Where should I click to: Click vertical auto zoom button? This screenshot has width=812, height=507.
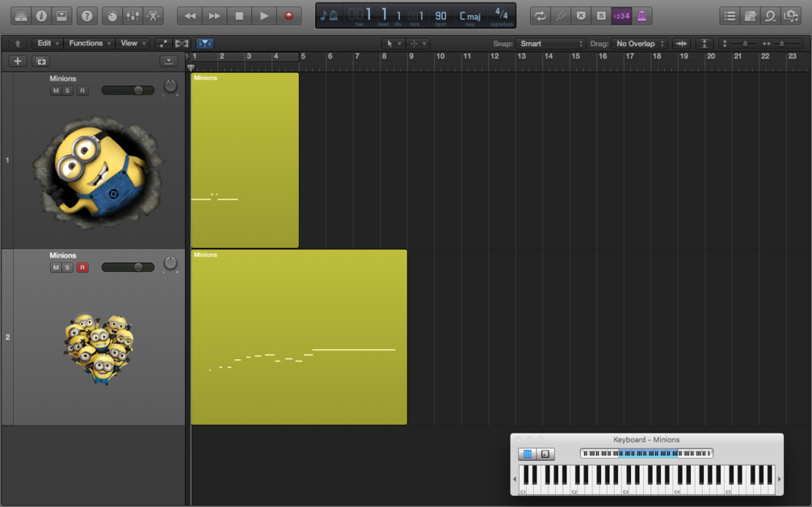[705, 44]
